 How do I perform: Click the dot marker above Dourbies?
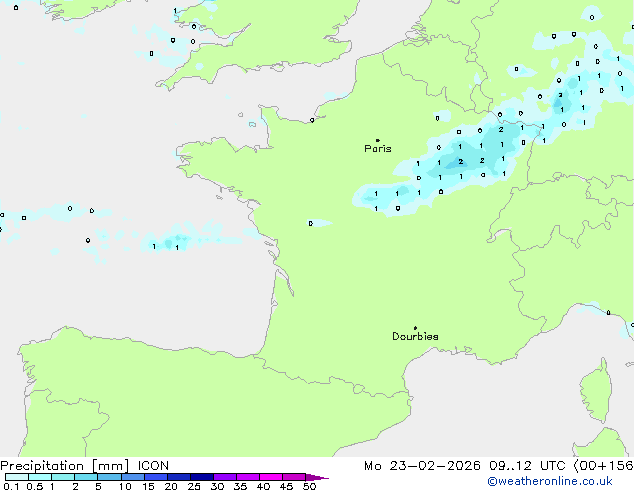pyautogui.click(x=416, y=328)
